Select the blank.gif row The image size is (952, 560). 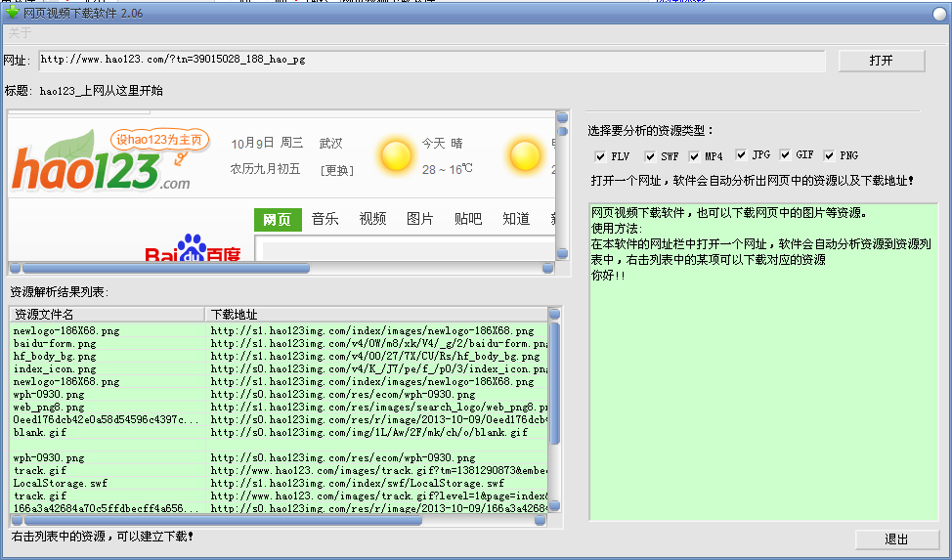[x=280, y=432]
